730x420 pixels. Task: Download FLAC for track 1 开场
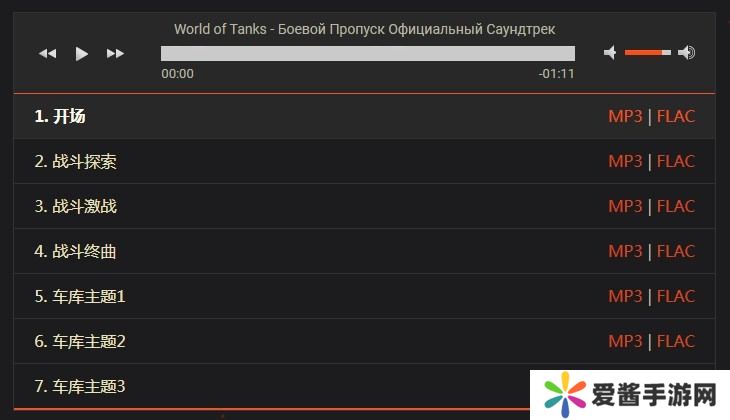coord(676,116)
